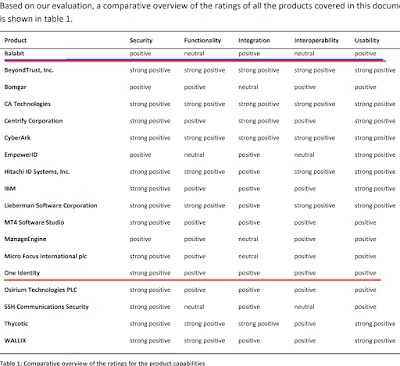Click the Product column header

point(15,40)
